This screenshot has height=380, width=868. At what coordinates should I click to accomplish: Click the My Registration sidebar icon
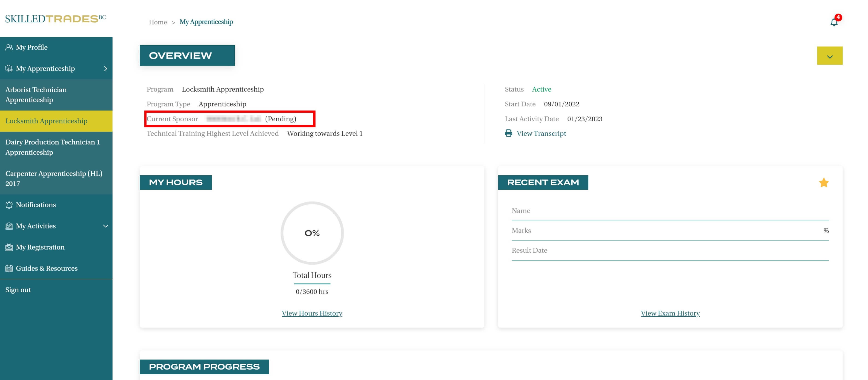pos(9,247)
